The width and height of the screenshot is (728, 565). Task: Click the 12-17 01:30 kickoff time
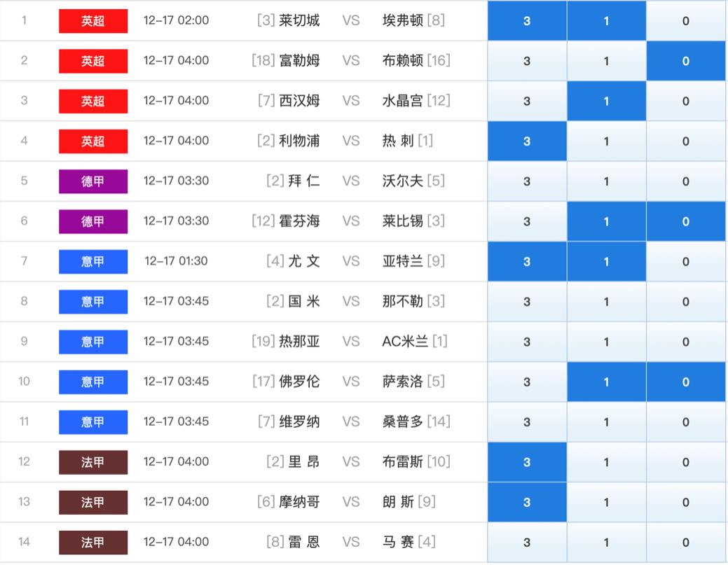coord(176,261)
